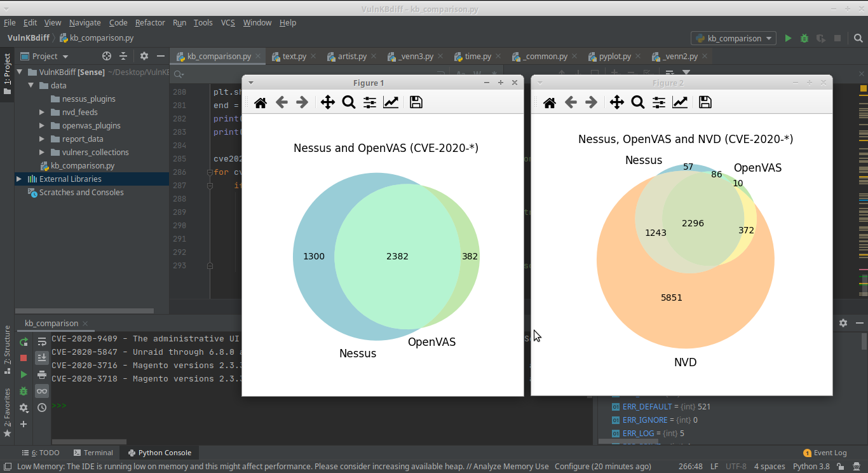
Task: Save Figure 2 using the save icon
Action: click(705, 102)
